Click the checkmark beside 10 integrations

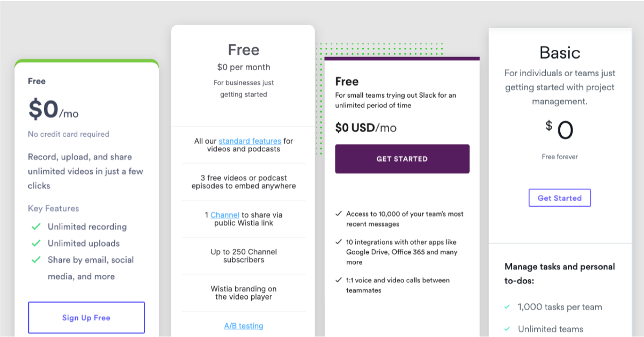pos(339,241)
